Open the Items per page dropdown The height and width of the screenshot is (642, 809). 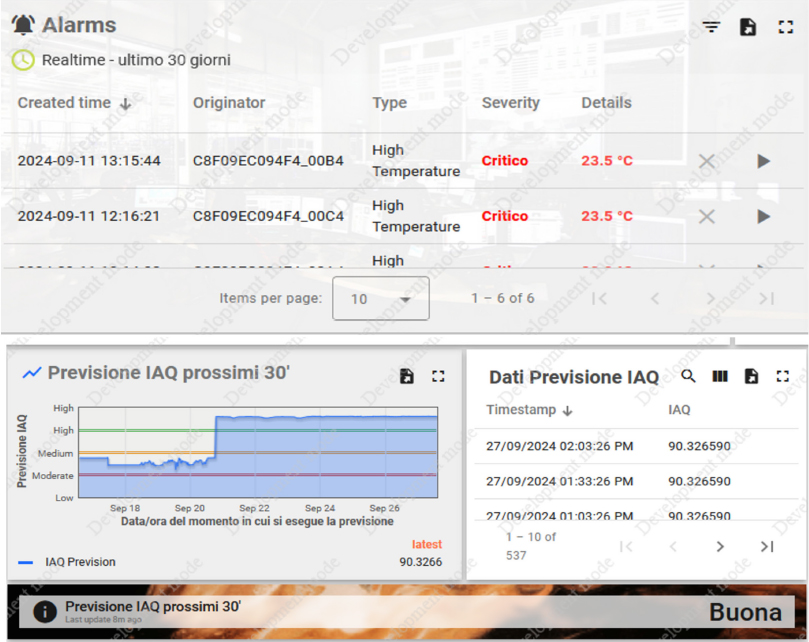[381, 299]
